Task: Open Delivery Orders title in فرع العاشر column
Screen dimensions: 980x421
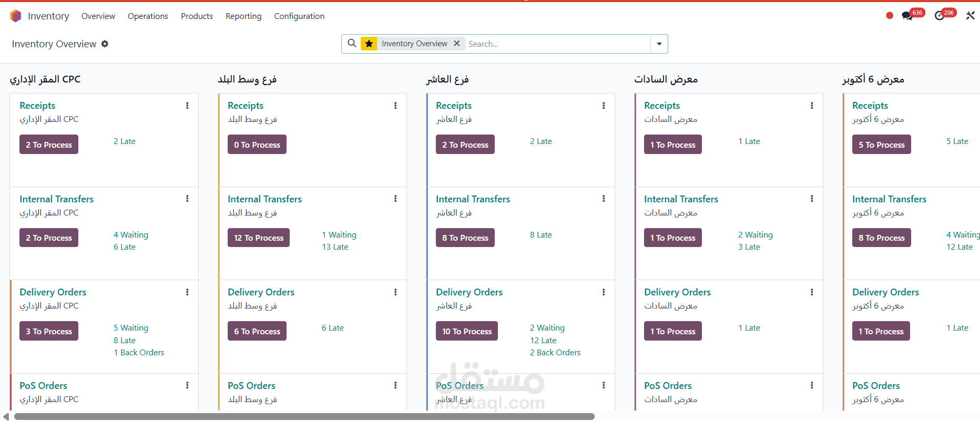Action: (469, 292)
